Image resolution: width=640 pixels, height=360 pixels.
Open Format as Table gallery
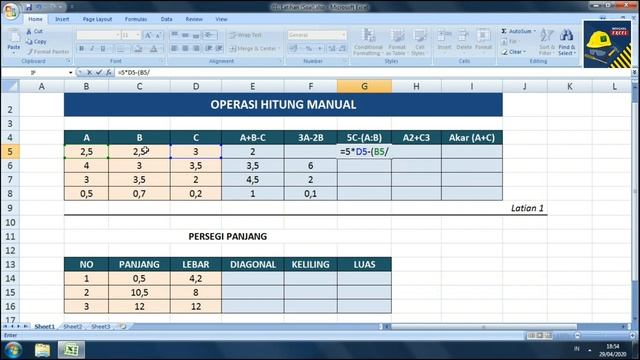tap(396, 42)
